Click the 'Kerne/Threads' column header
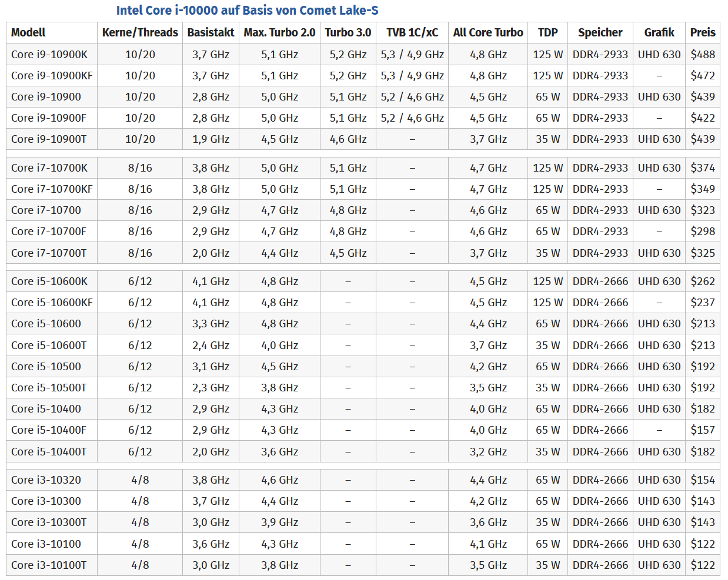The width and height of the screenshot is (728, 580). coord(140,33)
